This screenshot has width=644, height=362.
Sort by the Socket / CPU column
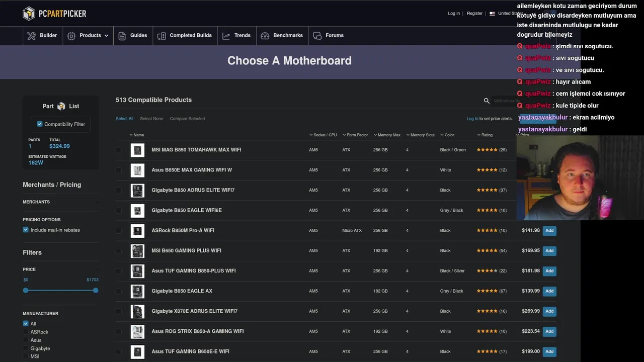point(325,135)
